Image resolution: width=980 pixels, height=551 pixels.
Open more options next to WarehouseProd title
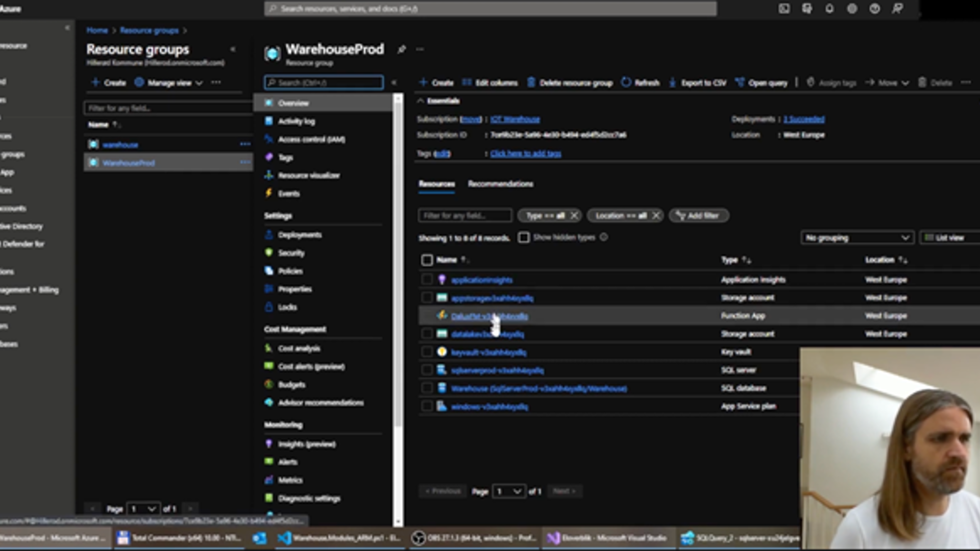pyautogui.click(x=420, y=49)
